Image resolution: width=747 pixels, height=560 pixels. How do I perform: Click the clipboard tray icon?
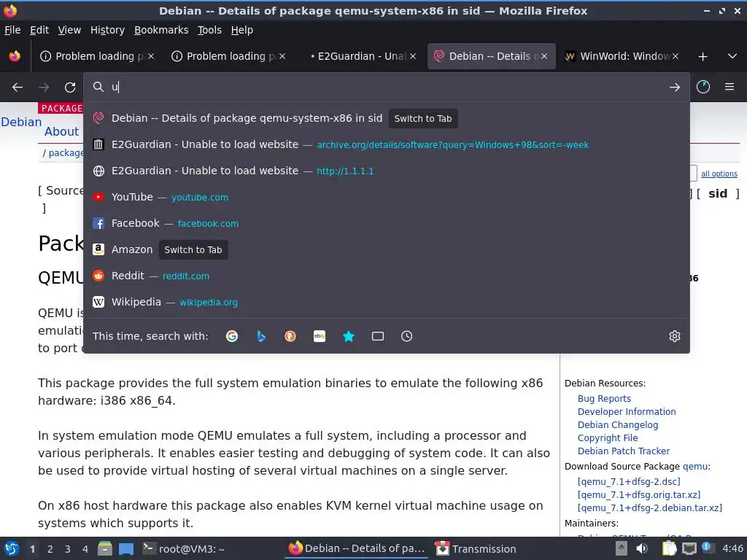(x=670, y=548)
